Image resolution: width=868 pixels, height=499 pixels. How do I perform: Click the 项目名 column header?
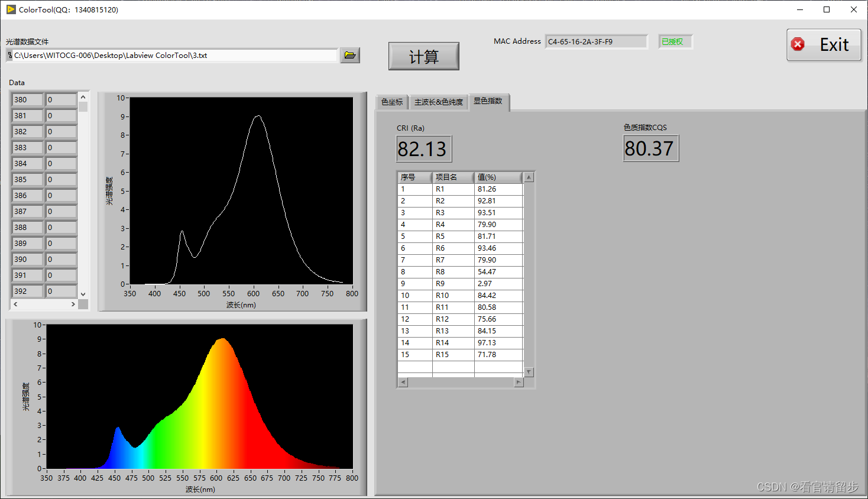pyautogui.click(x=454, y=177)
